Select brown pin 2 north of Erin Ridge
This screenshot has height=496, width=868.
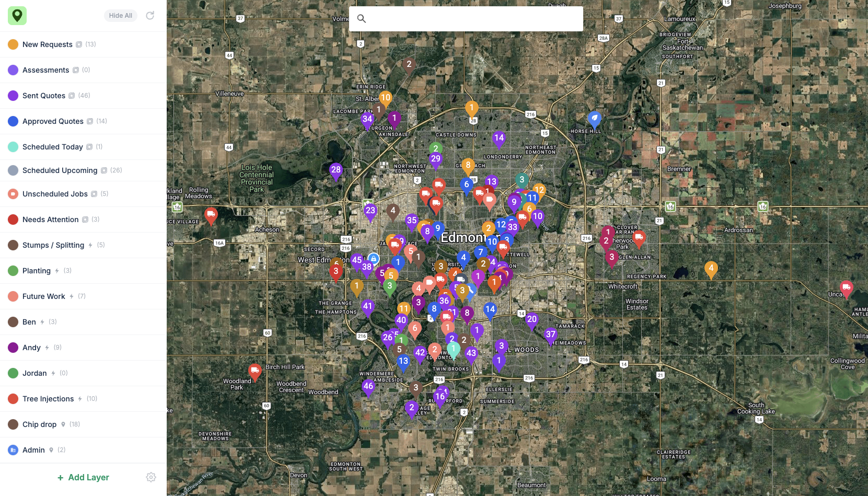pyautogui.click(x=409, y=66)
